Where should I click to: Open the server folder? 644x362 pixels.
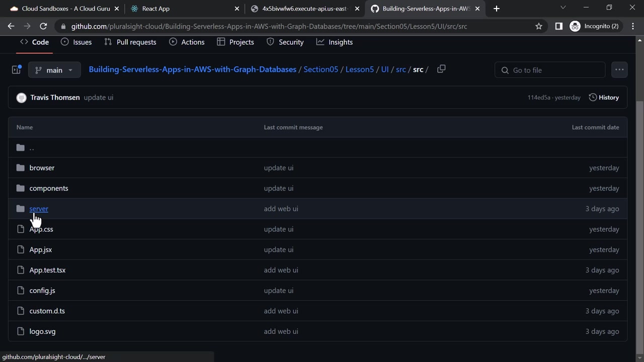[x=39, y=209]
